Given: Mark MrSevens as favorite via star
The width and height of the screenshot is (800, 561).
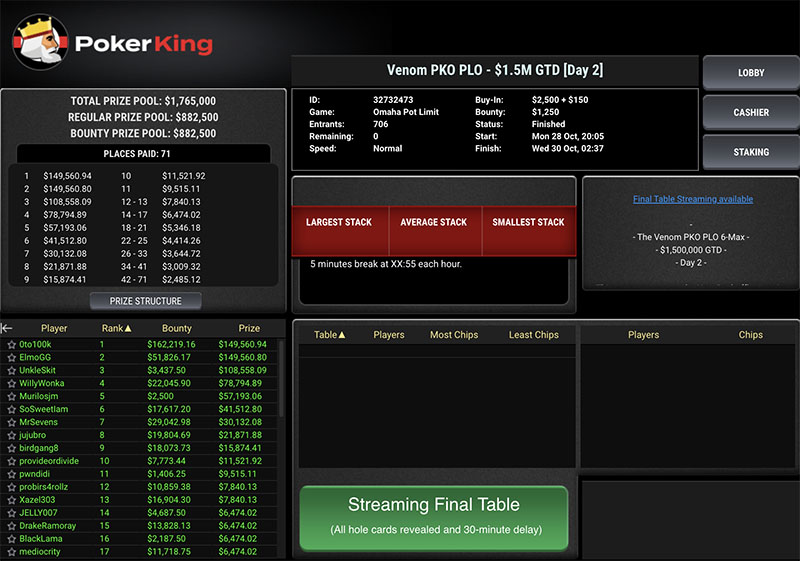Looking at the screenshot, I should pyautogui.click(x=11, y=423).
